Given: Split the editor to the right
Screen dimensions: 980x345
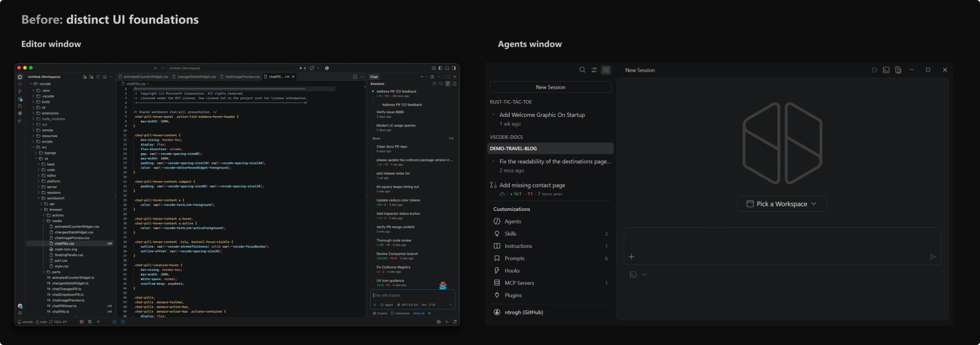Looking at the screenshot, I should coord(355,77).
